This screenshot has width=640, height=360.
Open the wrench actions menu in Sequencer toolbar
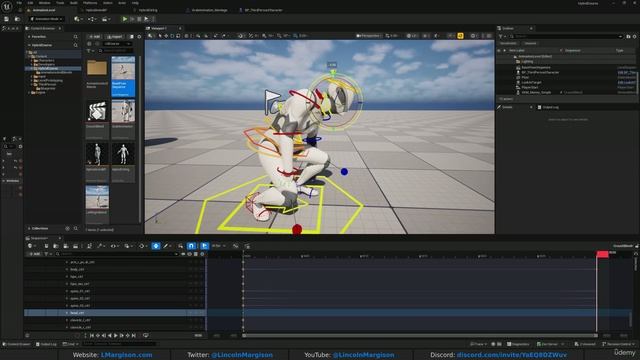tap(100, 246)
